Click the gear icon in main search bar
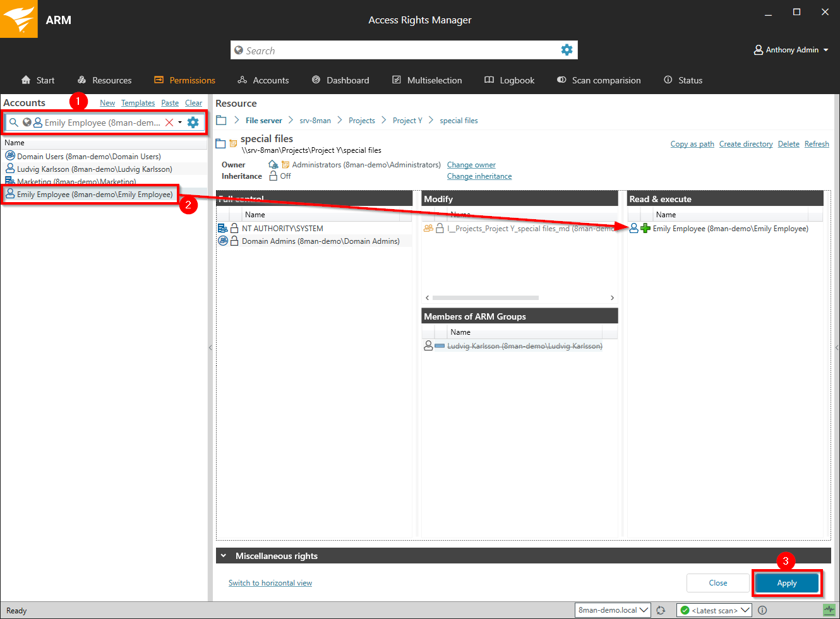Screen dimensions: 840x619 pyautogui.click(x=567, y=50)
